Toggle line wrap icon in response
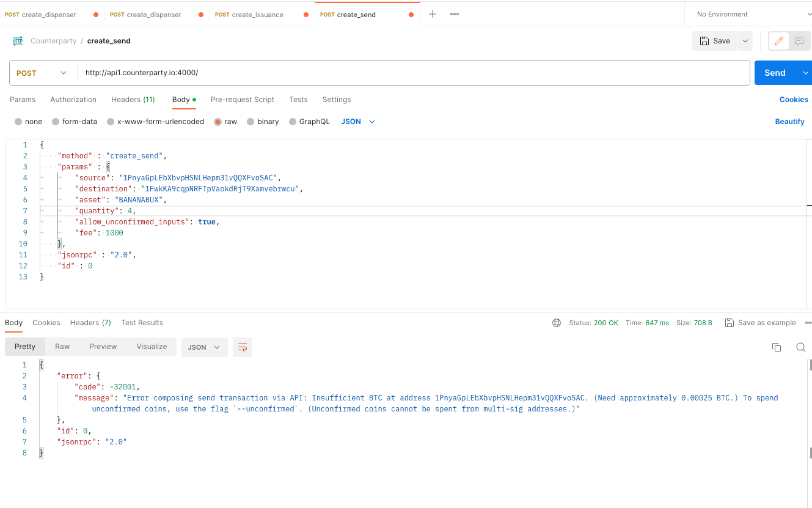 pos(243,347)
